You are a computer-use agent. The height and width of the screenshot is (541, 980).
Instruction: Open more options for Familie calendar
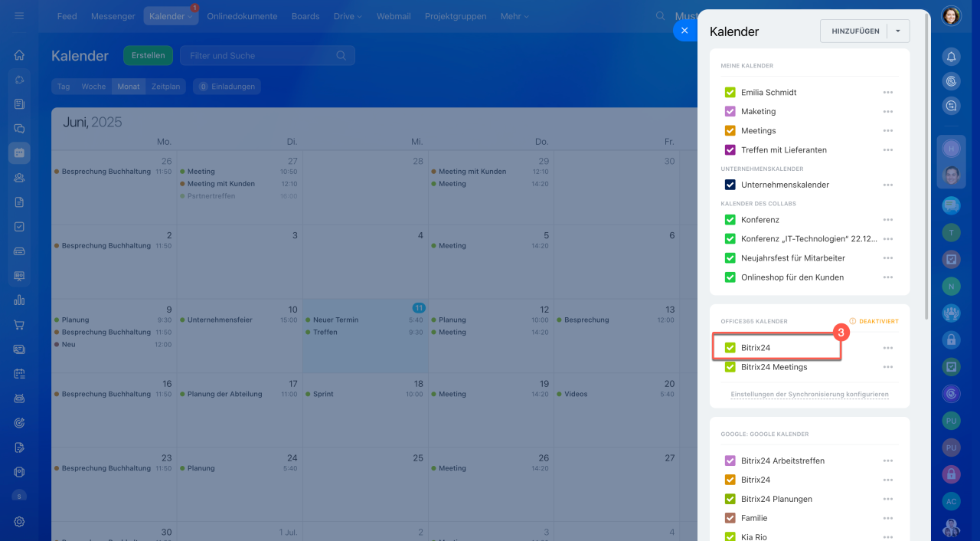[887, 518]
